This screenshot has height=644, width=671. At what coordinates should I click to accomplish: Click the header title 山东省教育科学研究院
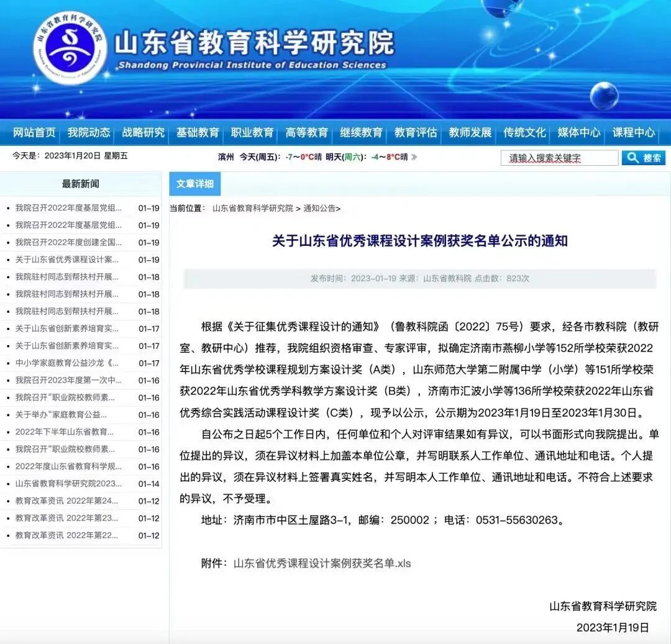pyautogui.click(x=254, y=42)
